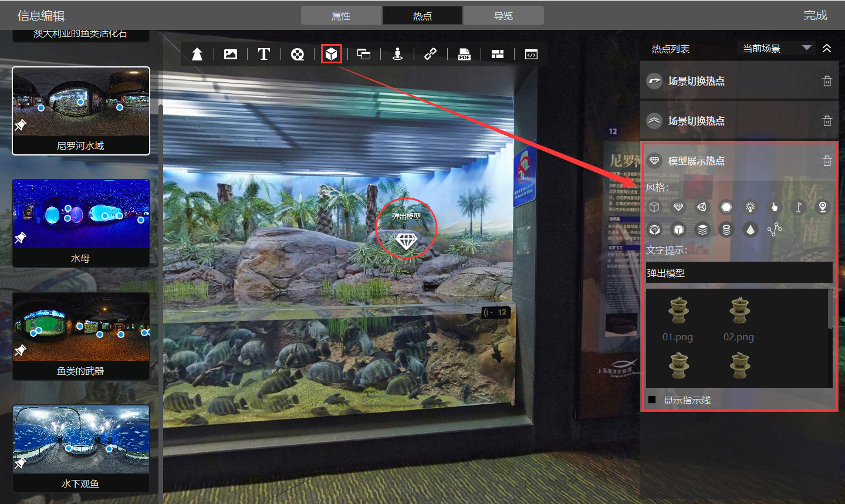Collapse the hotspot list with double chevron
The width and height of the screenshot is (845, 504).
click(x=827, y=48)
